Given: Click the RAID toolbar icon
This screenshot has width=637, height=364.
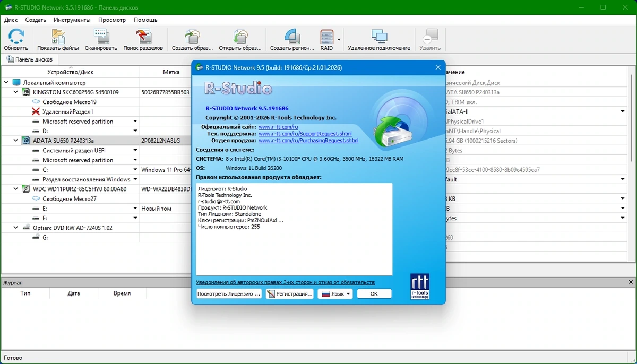Looking at the screenshot, I should (x=326, y=37).
